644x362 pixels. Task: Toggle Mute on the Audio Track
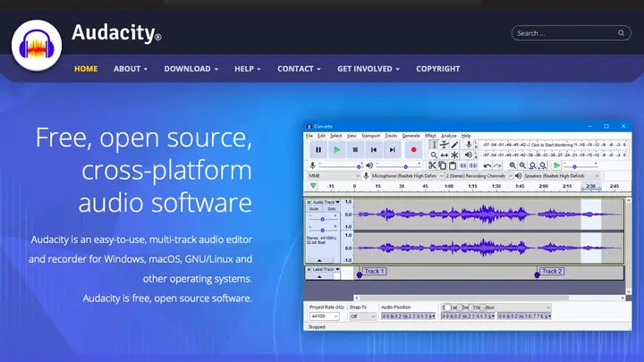pyautogui.click(x=314, y=209)
